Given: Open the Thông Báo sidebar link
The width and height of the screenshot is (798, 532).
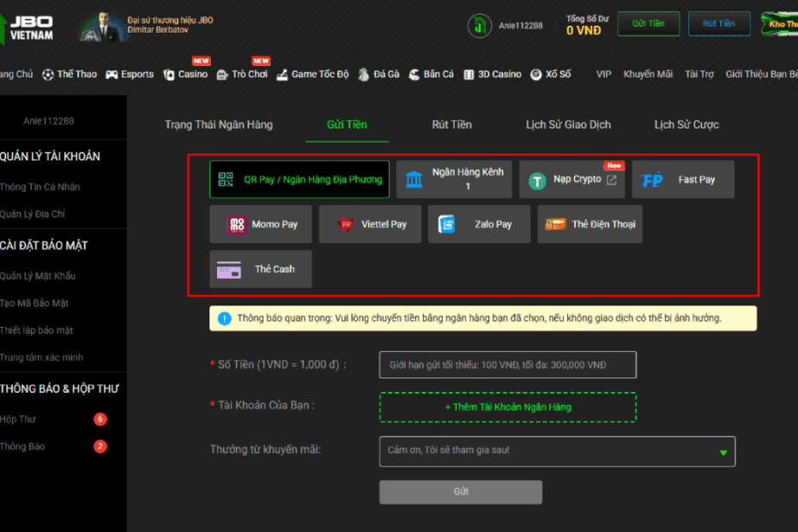Looking at the screenshot, I should coord(22,446).
